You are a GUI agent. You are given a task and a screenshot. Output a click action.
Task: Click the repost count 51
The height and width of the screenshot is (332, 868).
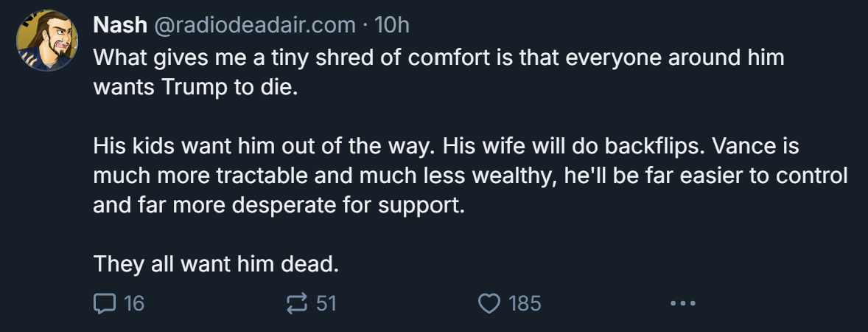tap(326, 303)
